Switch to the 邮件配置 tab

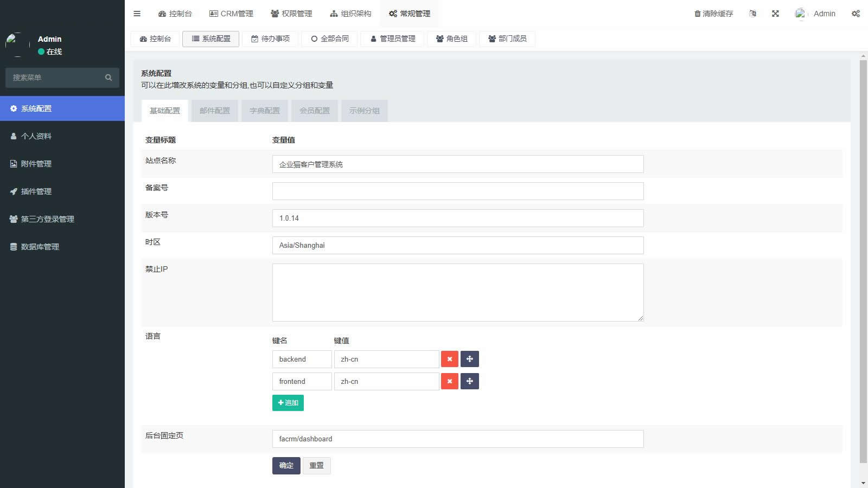pyautogui.click(x=214, y=111)
